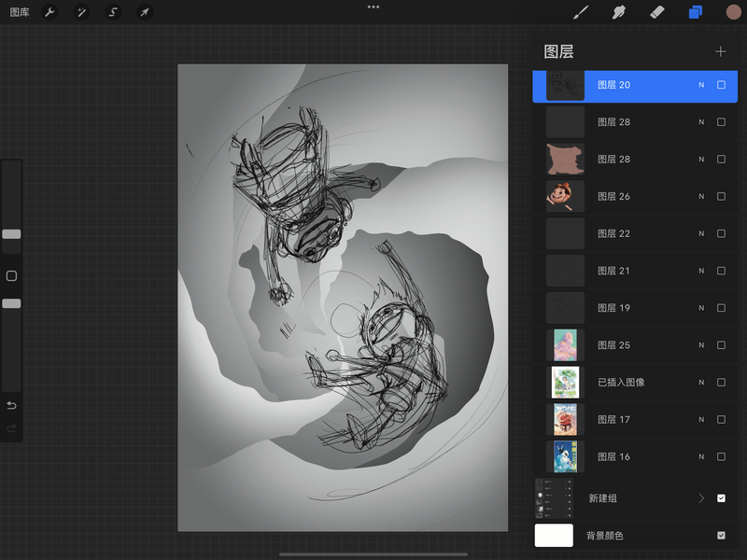Select the Eraser tool
The width and height of the screenshot is (747, 560).
tap(657, 12)
